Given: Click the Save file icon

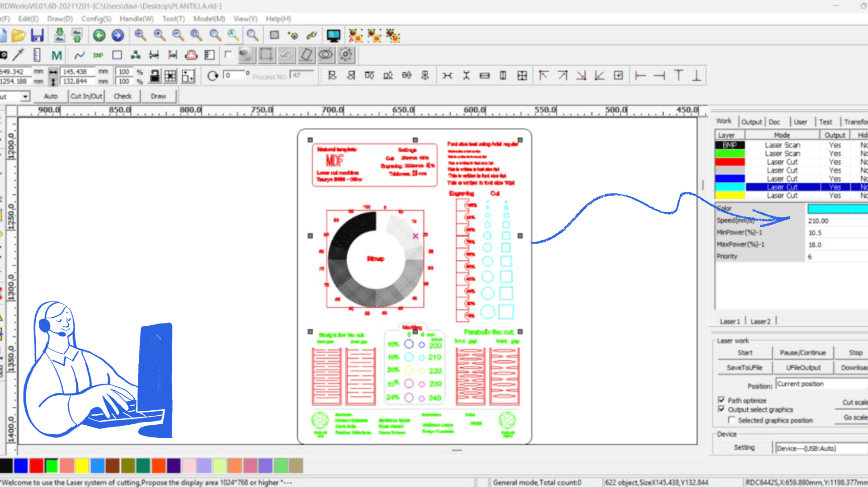Looking at the screenshot, I should (x=37, y=35).
